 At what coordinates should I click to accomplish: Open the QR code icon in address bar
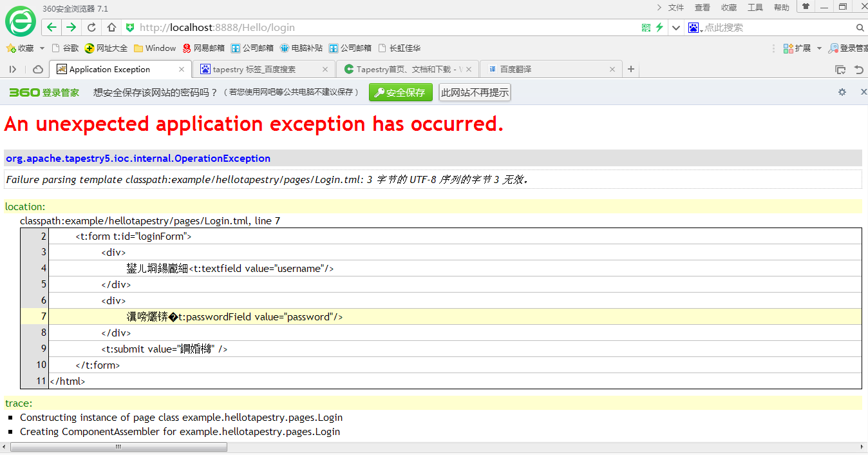(x=646, y=28)
